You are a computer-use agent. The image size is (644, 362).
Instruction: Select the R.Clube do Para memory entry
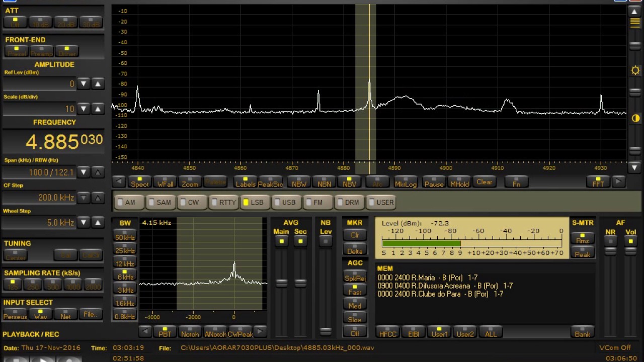440,294
